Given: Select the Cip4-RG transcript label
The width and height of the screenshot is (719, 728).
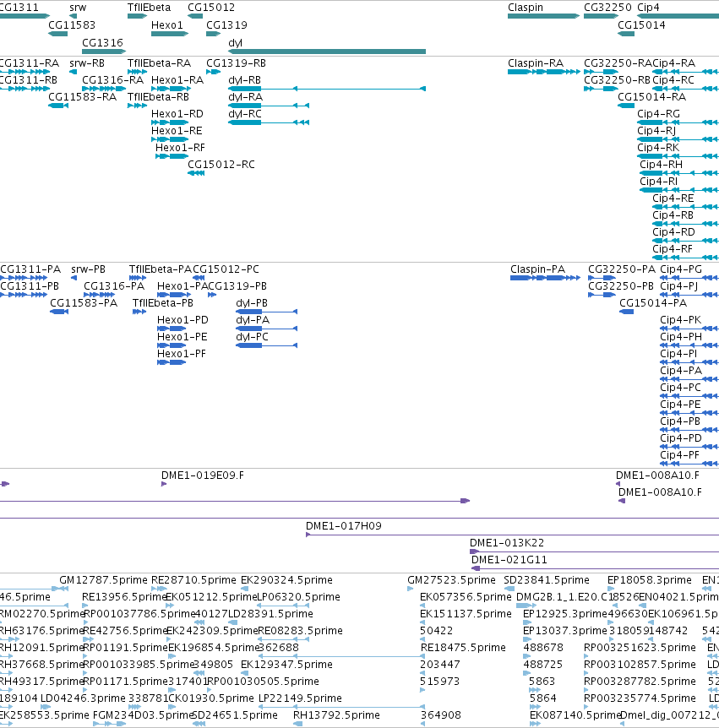Looking at the screenshot, I should point(659,114).
